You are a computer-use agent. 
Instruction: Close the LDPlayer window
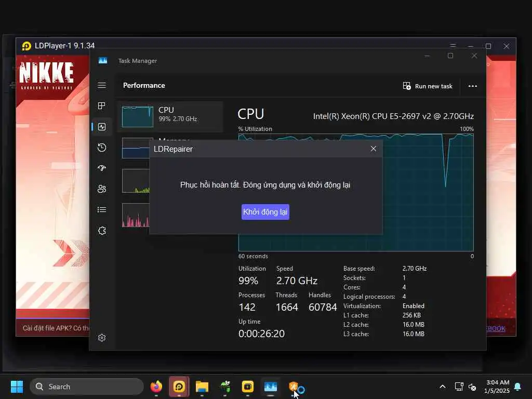[x=506, y=46]
